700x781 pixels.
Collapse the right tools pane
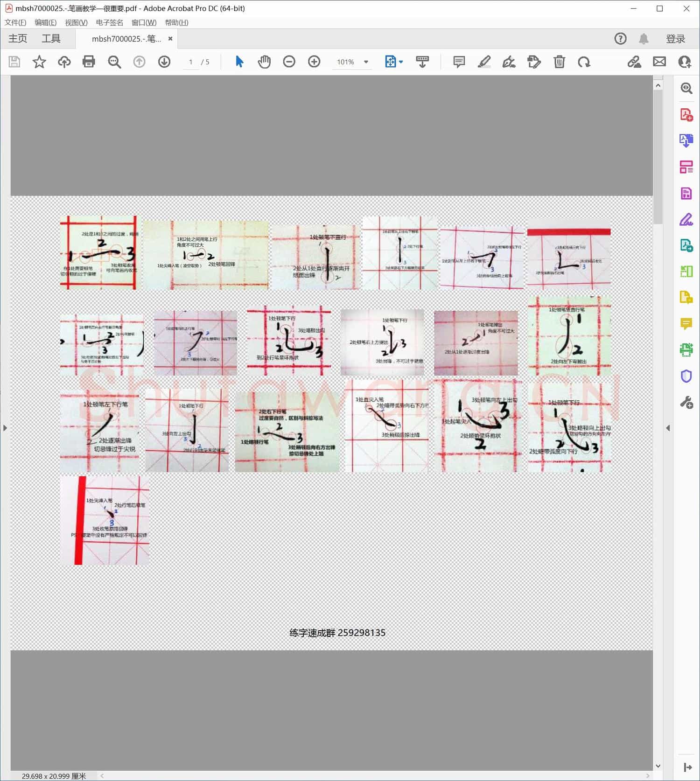(x=668, y=428)
